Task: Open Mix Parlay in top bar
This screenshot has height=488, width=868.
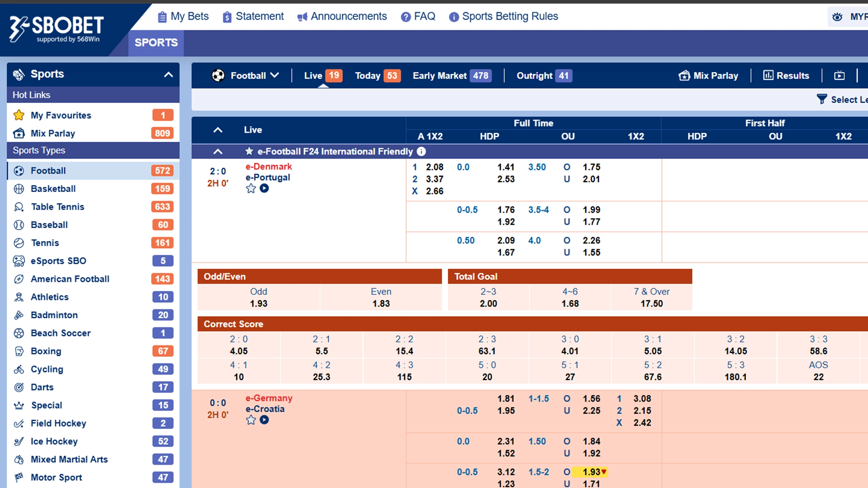Action: [708, 76]
